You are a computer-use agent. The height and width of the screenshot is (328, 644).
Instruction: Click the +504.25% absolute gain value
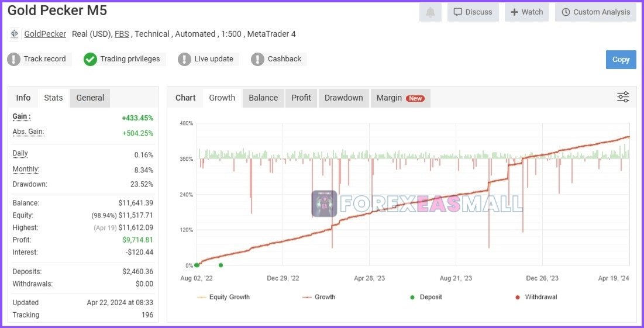coord(137,133)
